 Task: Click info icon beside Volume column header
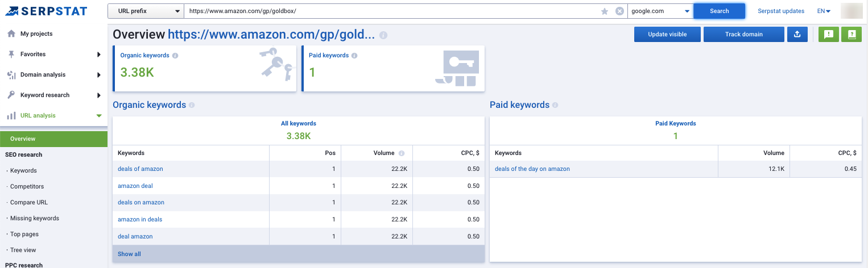(402, 153)
